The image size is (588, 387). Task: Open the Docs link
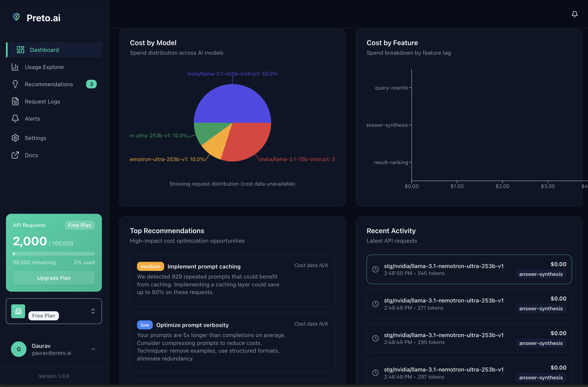coord(31,155)
